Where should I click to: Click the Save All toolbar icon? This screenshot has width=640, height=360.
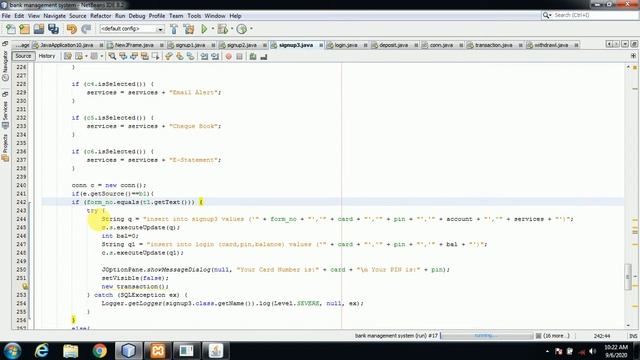click(x=53, y=29)
